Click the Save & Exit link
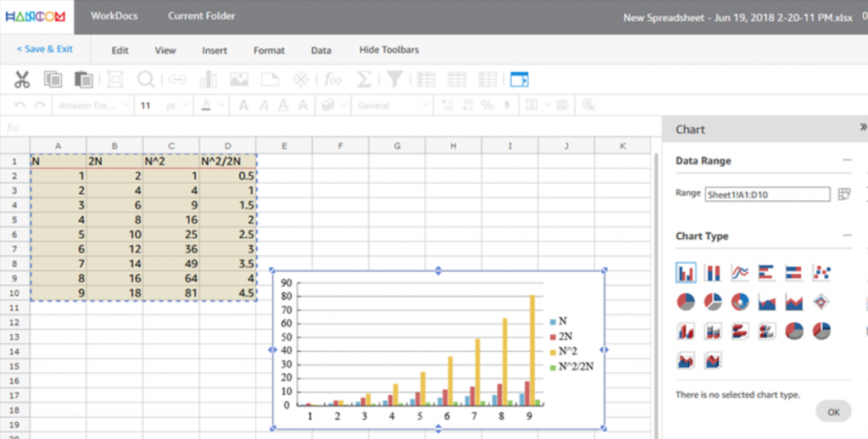 tap(44, 48)
